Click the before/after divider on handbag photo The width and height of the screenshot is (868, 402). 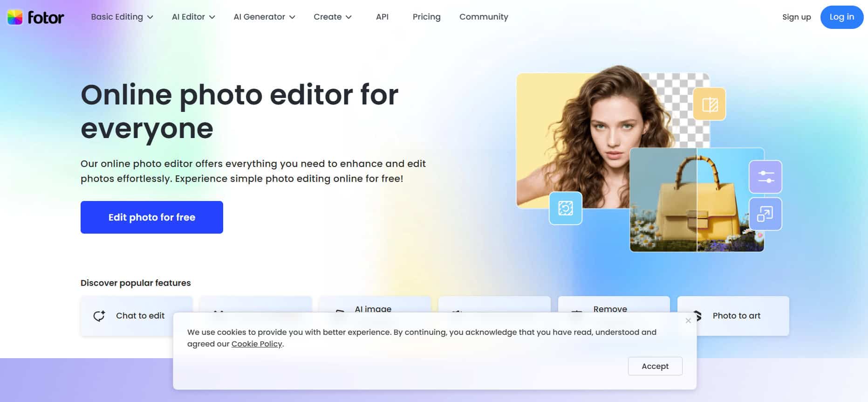(697, 201)
